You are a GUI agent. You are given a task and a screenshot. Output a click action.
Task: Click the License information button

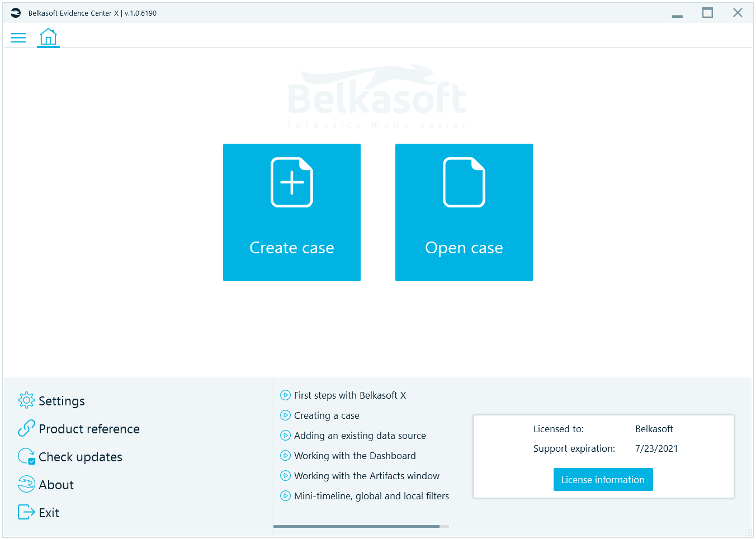603,480
